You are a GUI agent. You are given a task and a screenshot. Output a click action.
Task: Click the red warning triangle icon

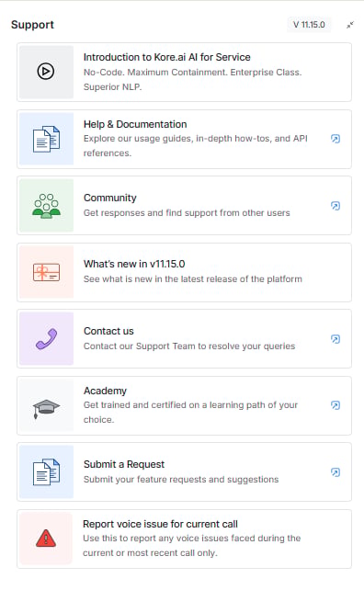click(46, 538)
